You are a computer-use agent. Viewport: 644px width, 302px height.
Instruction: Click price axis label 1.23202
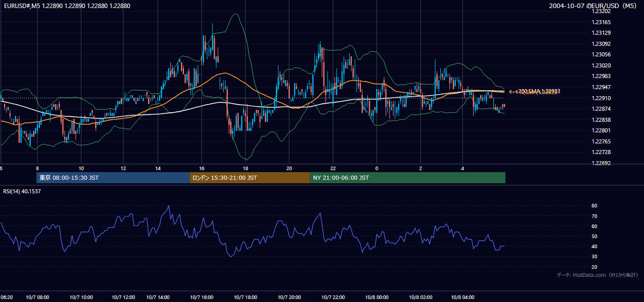point(601,11)
